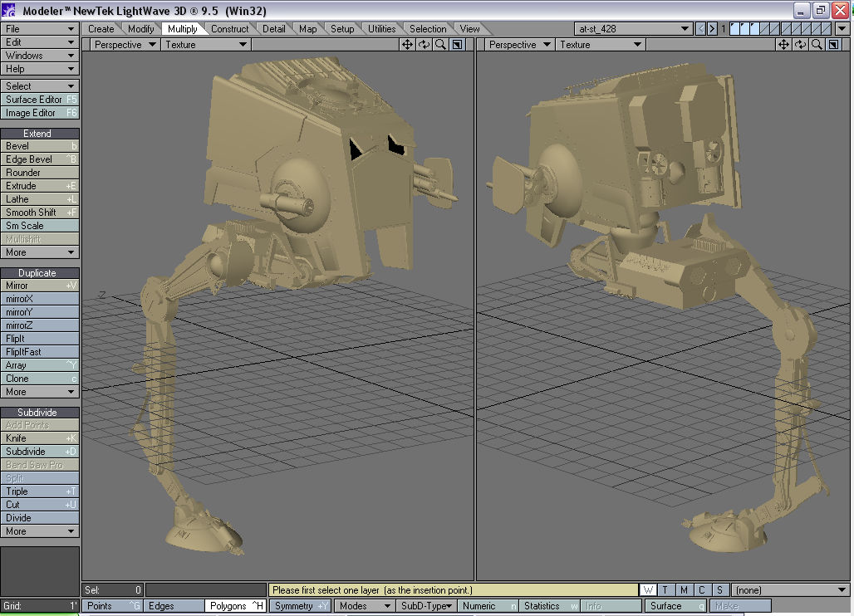Go to the previous layer bank arrow

[x=701, y=29]
